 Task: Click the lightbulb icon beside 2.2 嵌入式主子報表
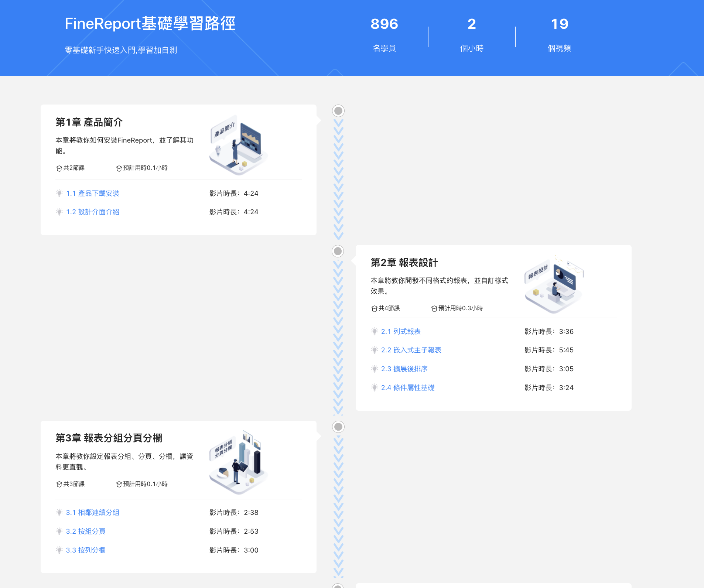point(374,350)
